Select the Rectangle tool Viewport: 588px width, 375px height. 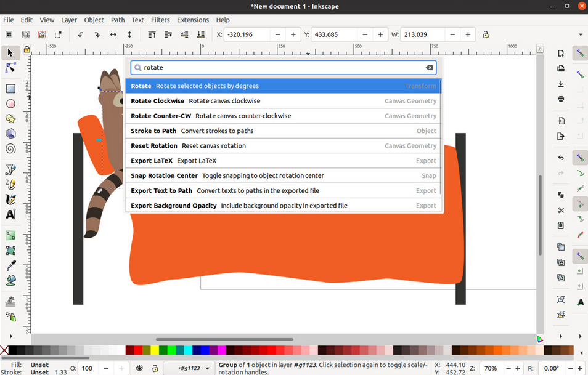point(10,88)
